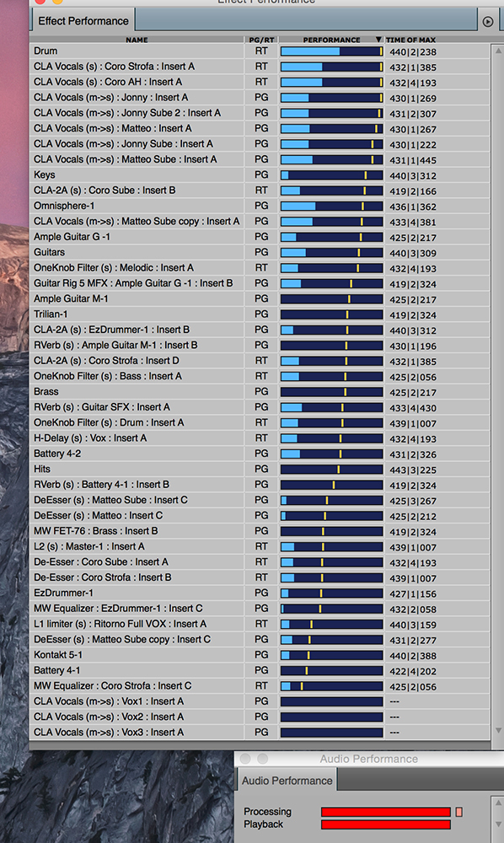The image size is (504, 843).
Task: Click the performance bar of the Drum row
Action: pos(331,51)
